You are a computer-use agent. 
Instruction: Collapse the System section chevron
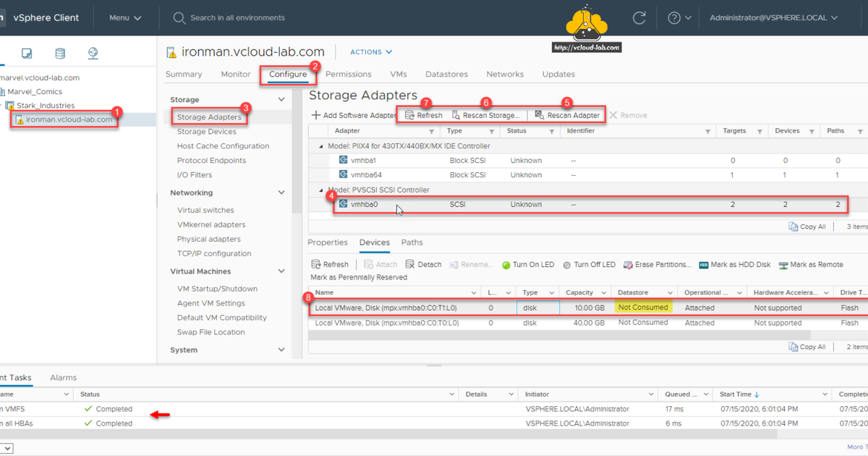pyautogui.click(x=281, y=350)
